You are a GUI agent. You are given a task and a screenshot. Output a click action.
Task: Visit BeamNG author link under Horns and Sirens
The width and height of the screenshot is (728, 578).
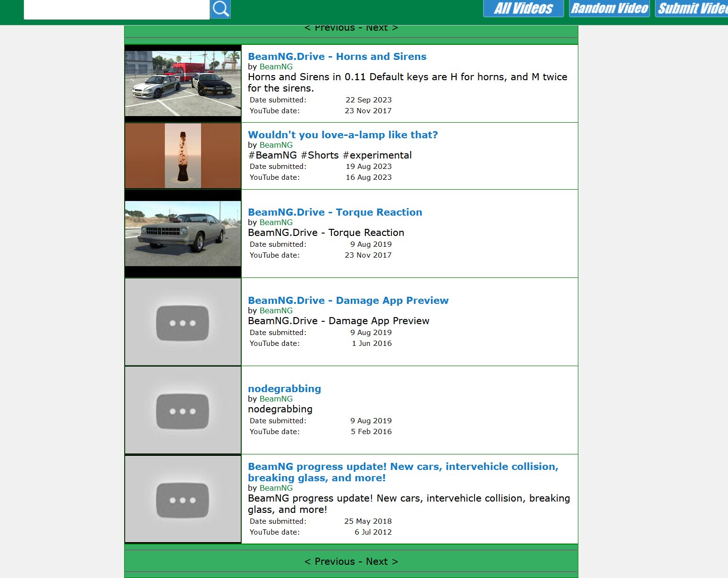(276, 67)
